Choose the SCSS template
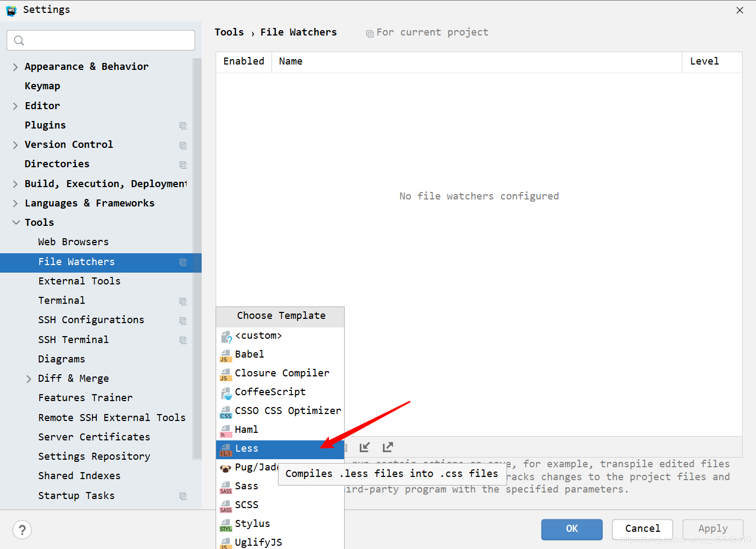 point(280,505)
